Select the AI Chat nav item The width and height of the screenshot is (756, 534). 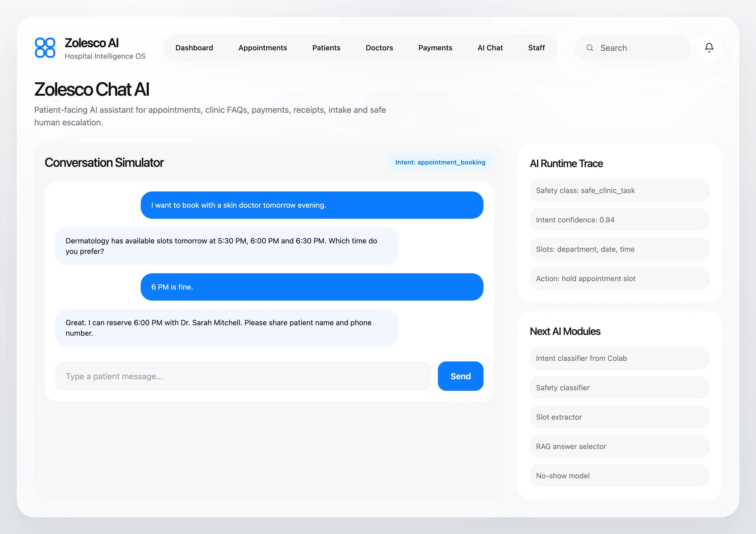click(490, 48)
